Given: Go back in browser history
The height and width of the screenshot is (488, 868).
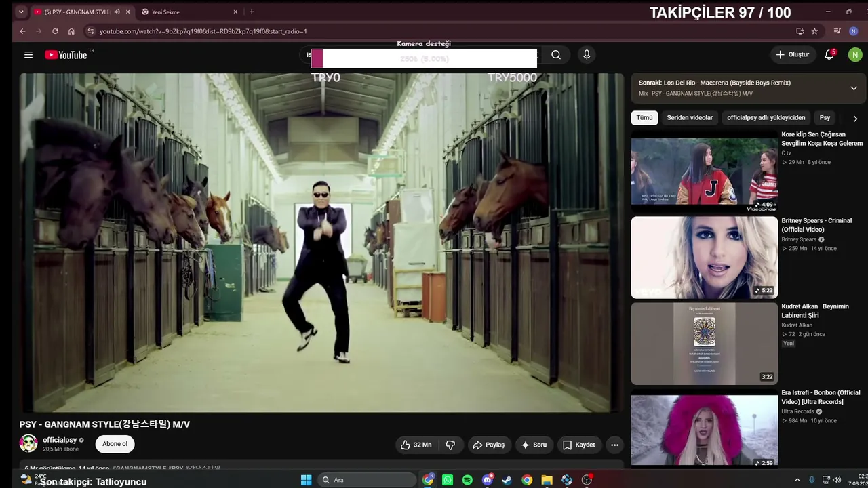Looking at the screenshot, I should 22,31.
